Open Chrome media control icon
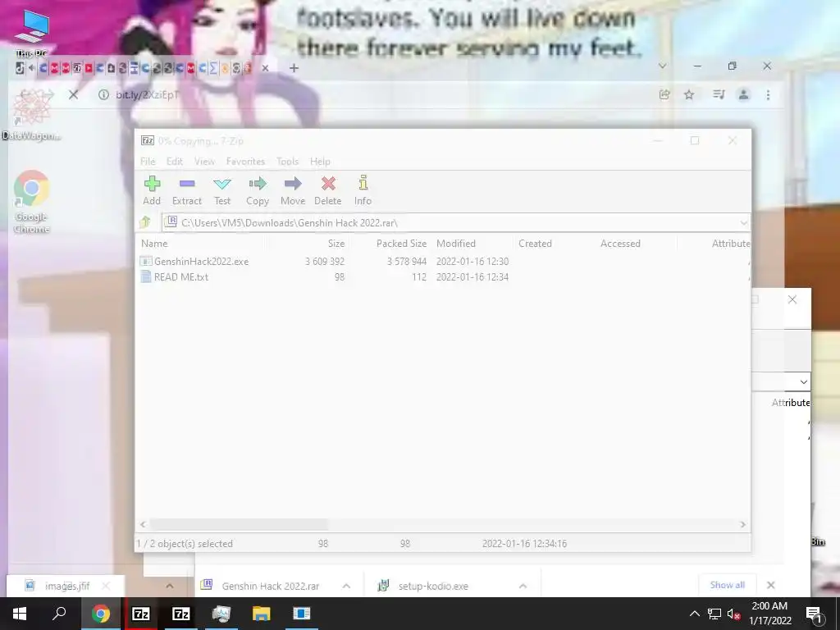 pyautogui.click(x=719, y=95)
